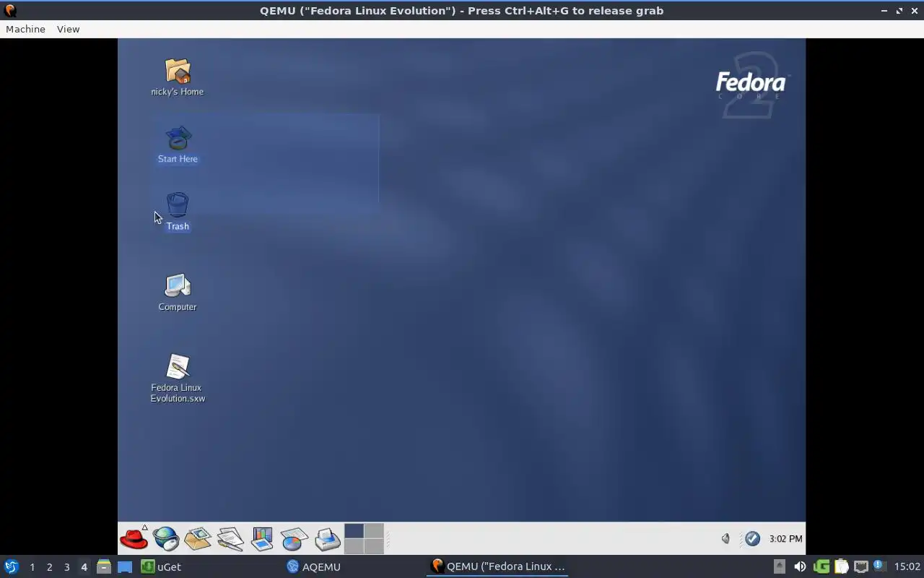
Task: Close the QEMU window
Action: (915, 10)
